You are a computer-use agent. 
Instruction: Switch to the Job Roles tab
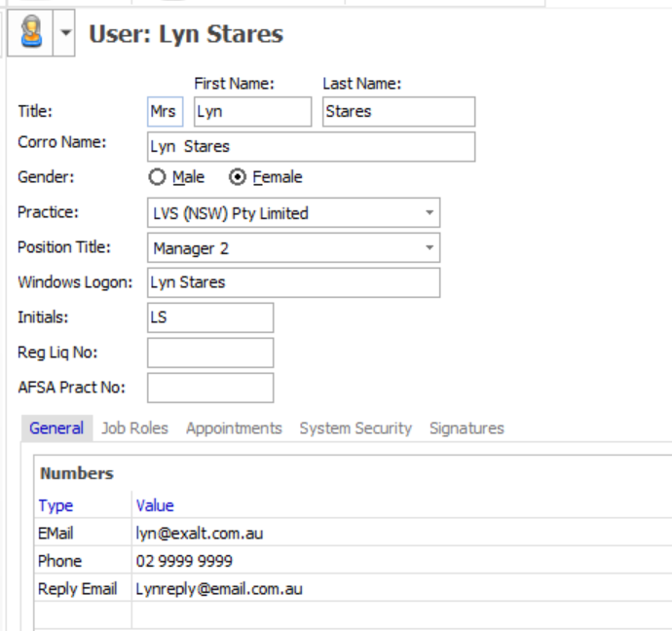coord(134,428)
